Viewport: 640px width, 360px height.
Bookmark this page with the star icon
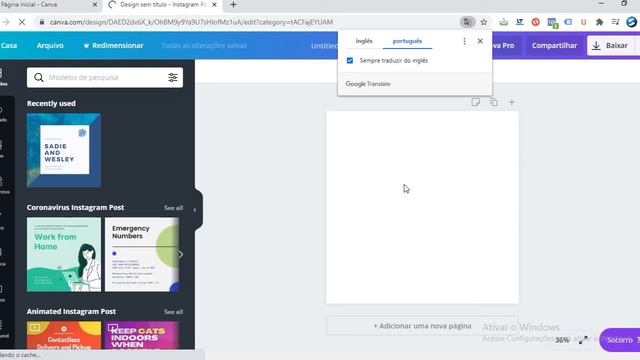point(484,22)
